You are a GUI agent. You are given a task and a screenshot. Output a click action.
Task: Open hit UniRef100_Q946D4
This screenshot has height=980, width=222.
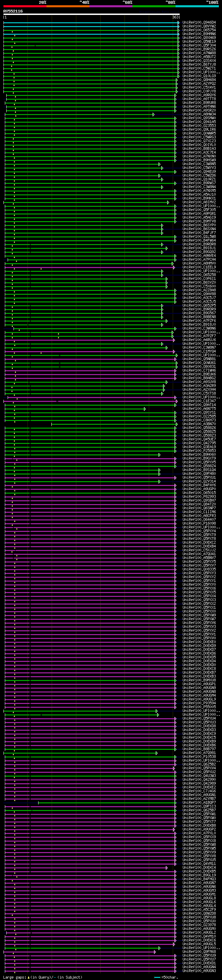(x=199, y=23)
